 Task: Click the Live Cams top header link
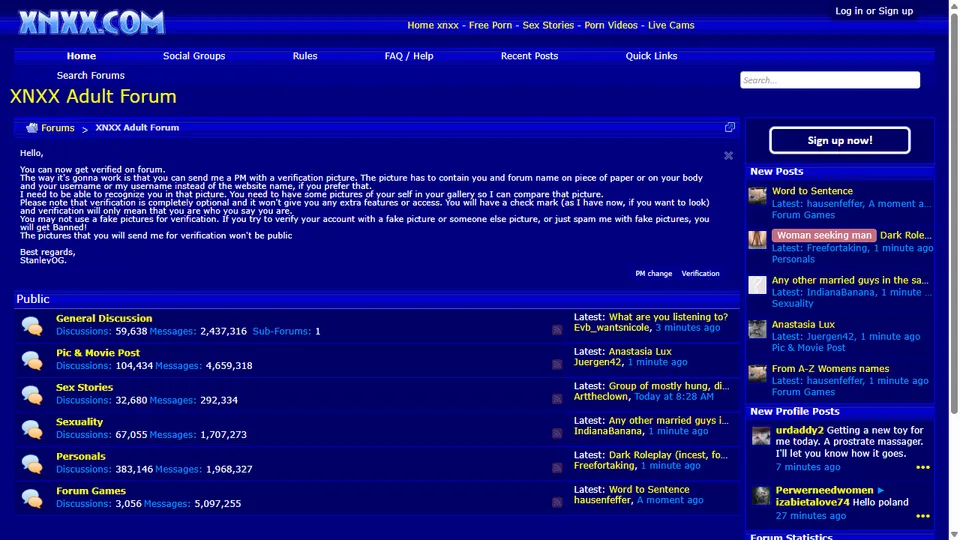tap(671, 25)
